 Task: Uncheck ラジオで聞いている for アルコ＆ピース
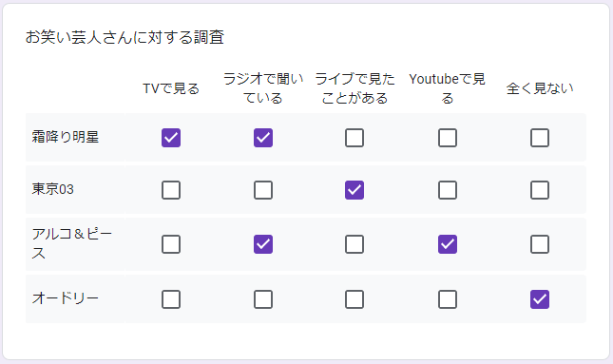(x=263, y=244)
